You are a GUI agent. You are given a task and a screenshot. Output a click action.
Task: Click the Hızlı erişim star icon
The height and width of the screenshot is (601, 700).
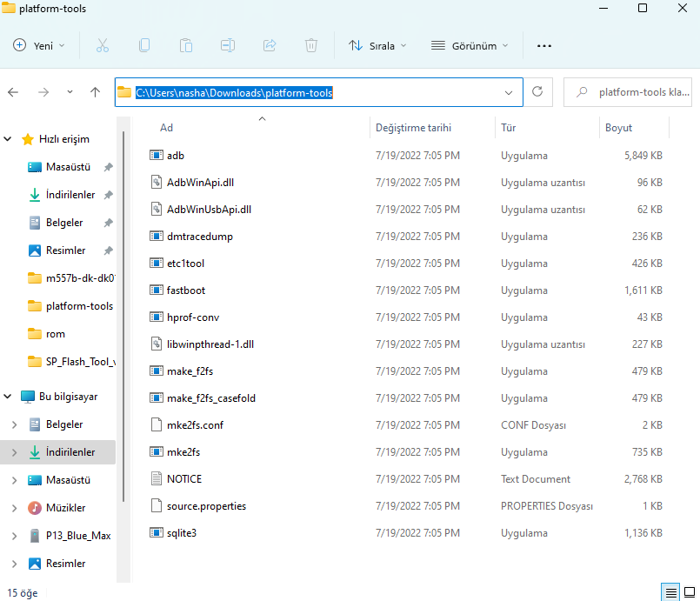[x=28, y=139]
